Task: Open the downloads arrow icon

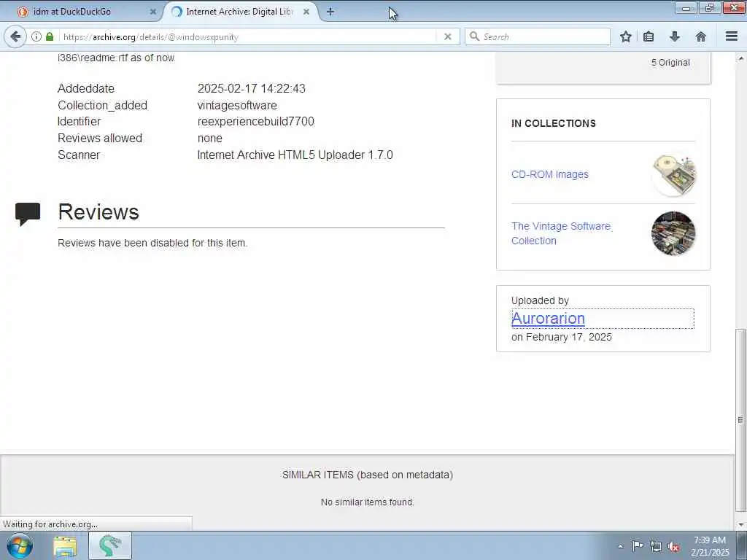Action: pyautogui.click(x=675, y=36)
